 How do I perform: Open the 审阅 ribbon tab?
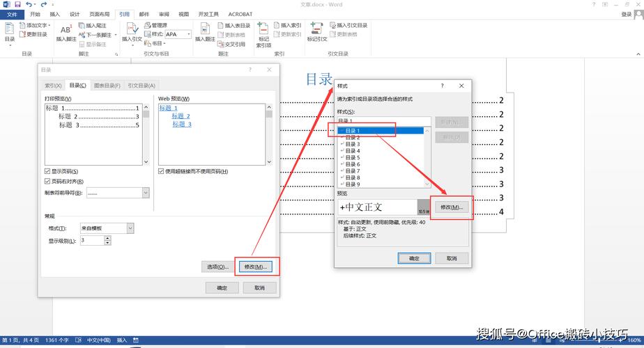[x=164, y=14]
